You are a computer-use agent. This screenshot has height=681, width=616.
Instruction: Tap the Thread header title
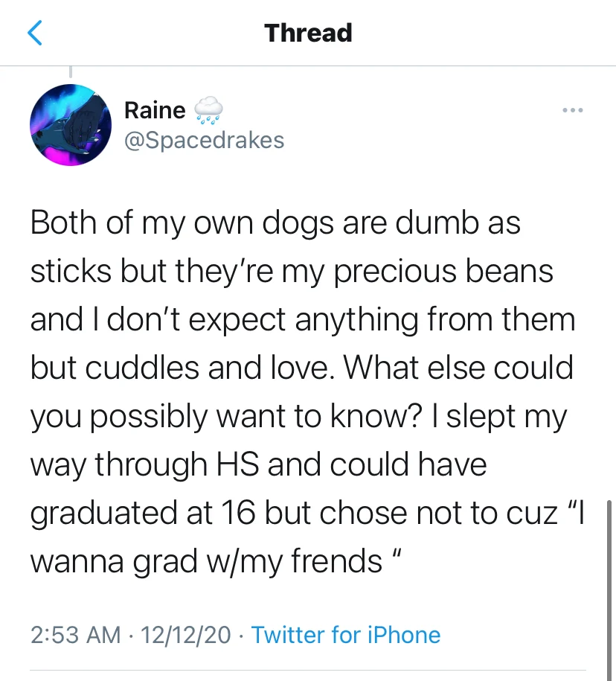click(308, 33)
